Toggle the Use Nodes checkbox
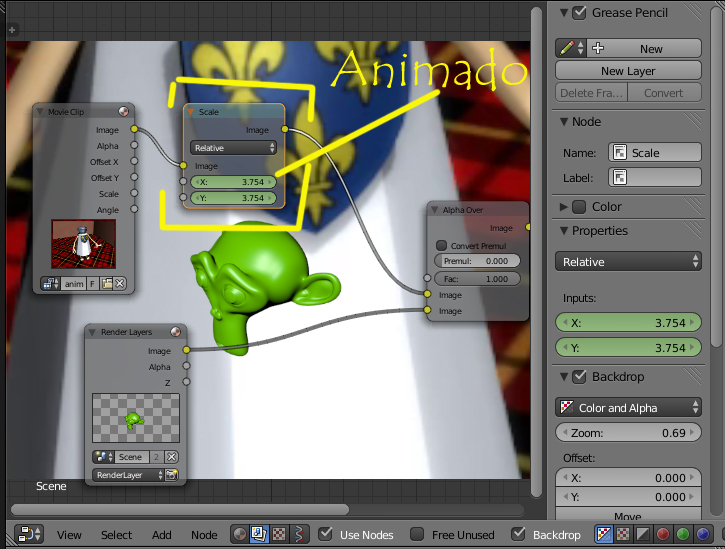The height and width of the screenshot is (549, 725). pos(326,534)
